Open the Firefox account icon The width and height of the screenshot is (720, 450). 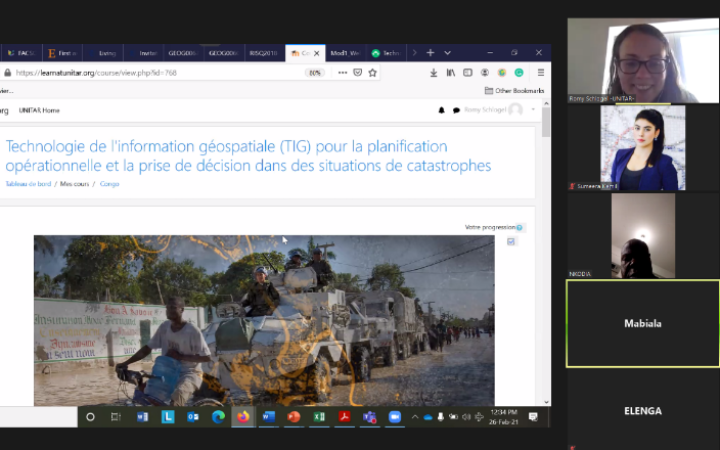[484, 73]
